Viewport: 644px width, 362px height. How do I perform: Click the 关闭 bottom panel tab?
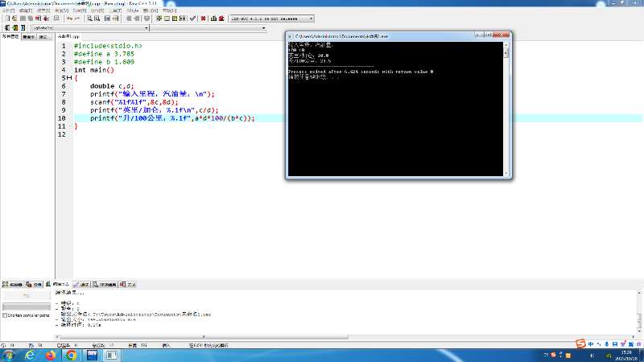point(128,285)
